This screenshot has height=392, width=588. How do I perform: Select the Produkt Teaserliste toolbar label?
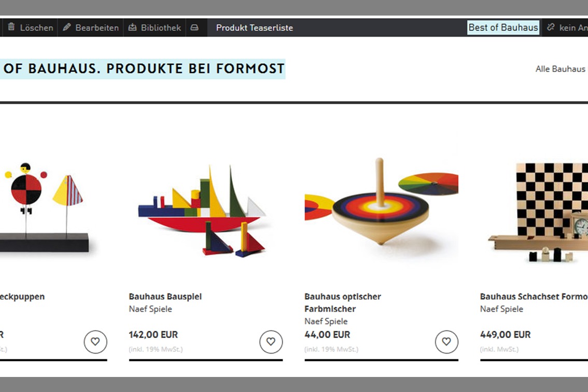click(254, 28)
